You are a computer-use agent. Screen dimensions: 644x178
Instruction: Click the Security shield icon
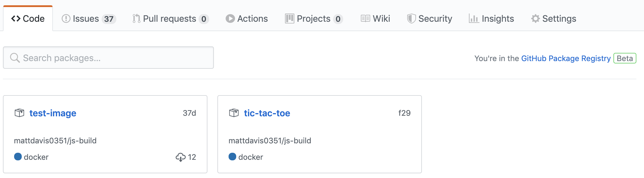[x=411, y=19]
